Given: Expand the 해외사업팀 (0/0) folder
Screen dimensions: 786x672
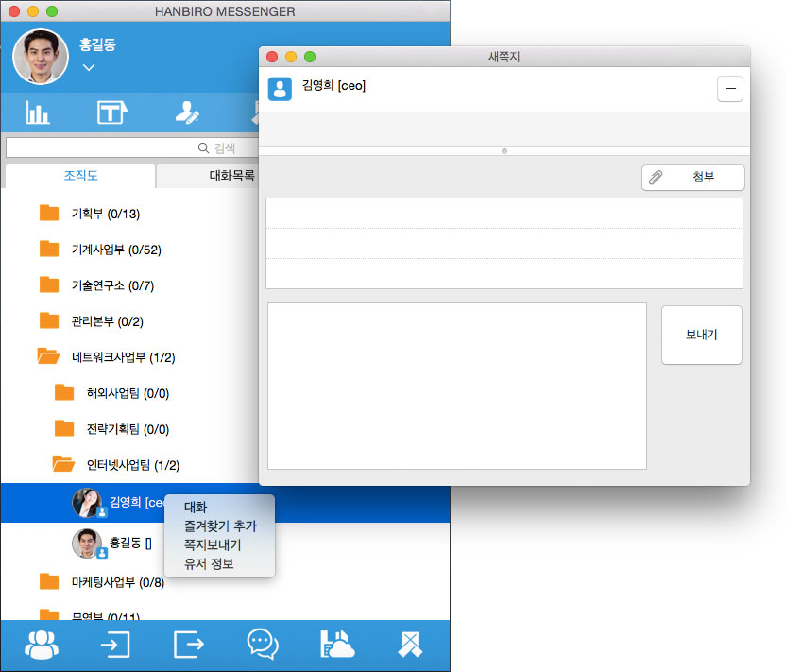Looking at the screenshot, I should (64, 392).
